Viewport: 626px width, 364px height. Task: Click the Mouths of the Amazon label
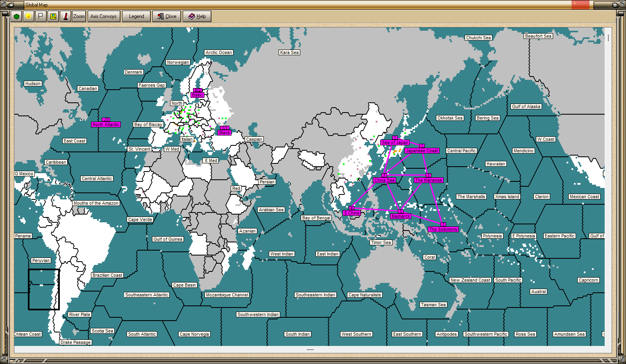tap(96, 203)
